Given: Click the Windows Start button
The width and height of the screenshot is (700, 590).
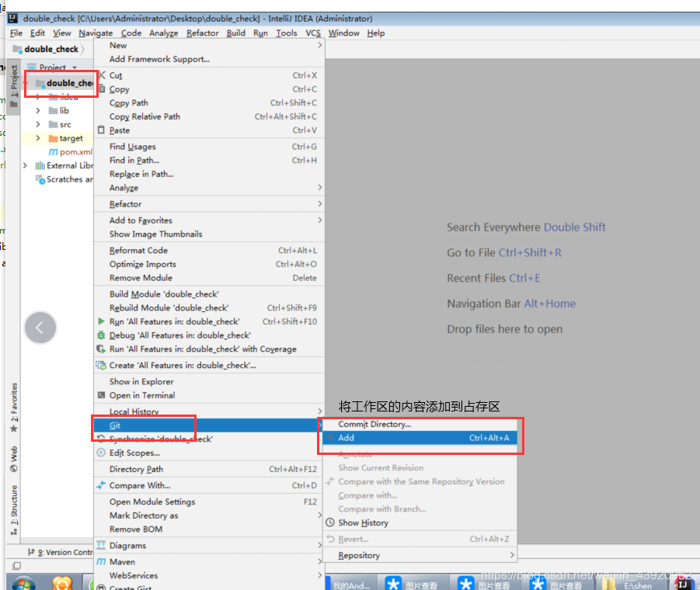Looking at the screenshot, I should coord(23,582).
